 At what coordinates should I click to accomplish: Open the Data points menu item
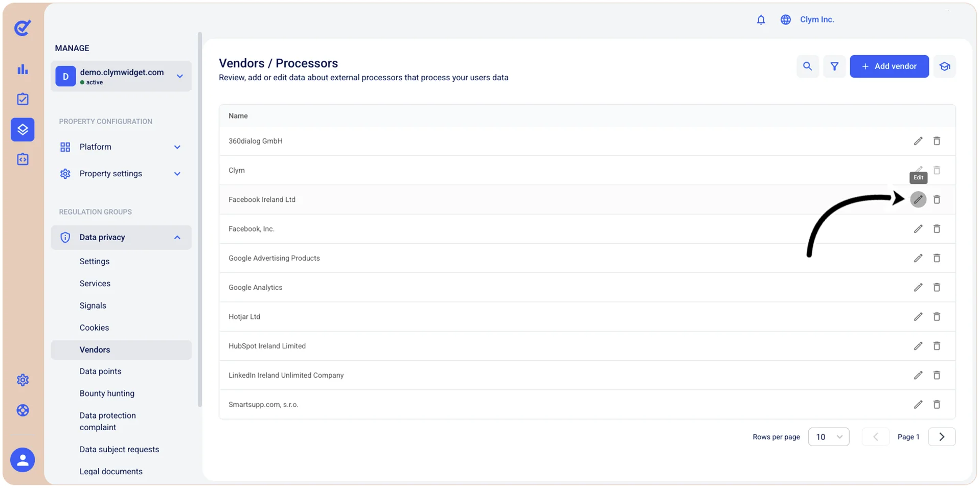pos(100,371)
